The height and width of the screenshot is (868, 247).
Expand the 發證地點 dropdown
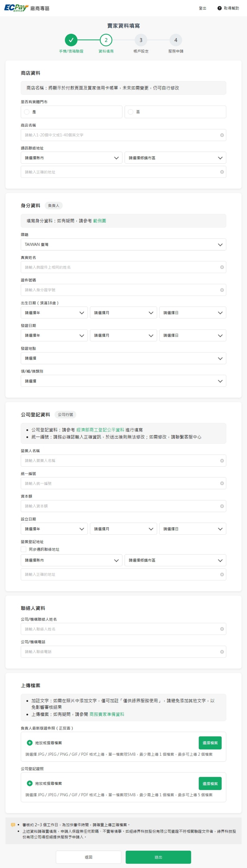click(x=123, y=358)
